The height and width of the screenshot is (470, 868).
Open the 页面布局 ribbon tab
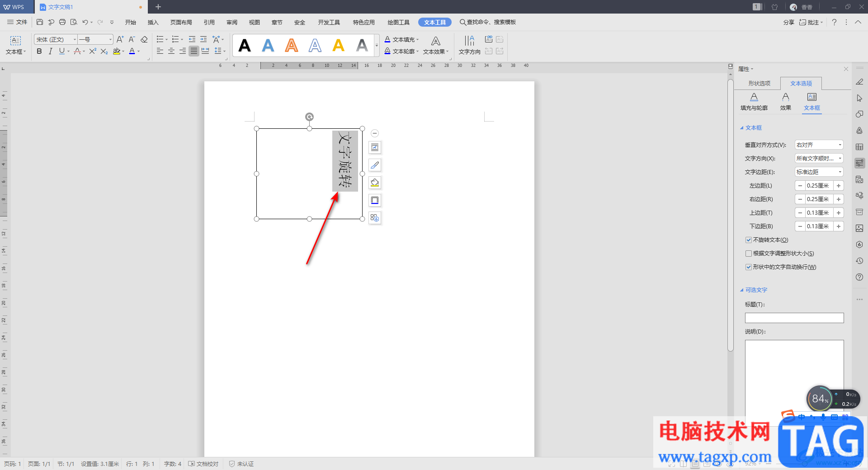181,22
